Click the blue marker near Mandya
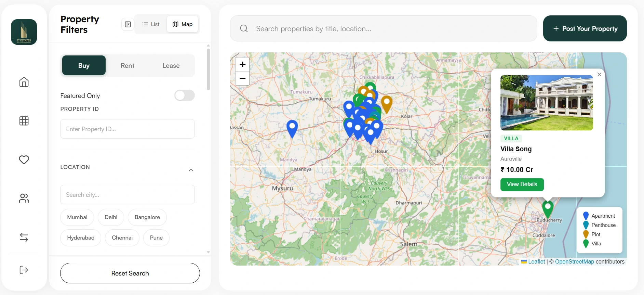 [x=292, y=129]
